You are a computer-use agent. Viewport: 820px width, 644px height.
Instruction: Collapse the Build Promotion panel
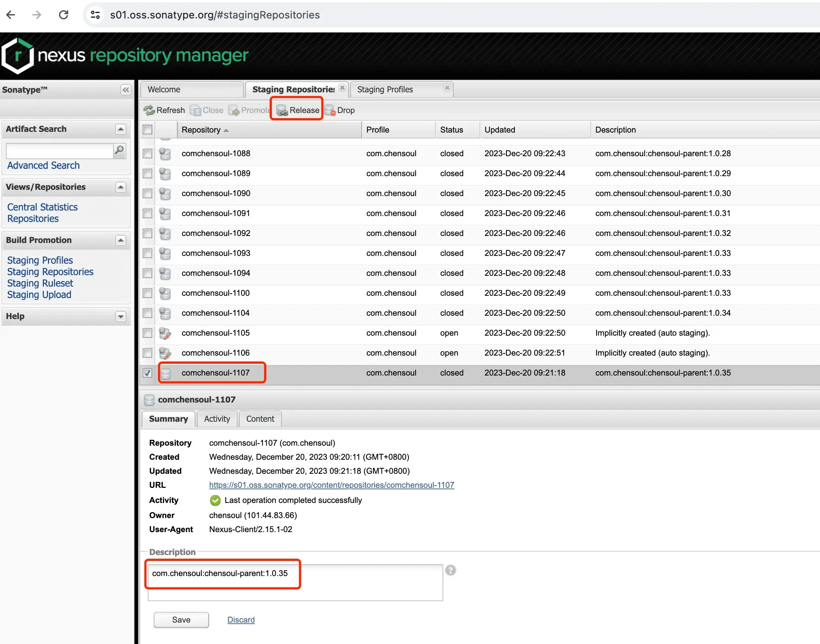click(x=121, y=240)
